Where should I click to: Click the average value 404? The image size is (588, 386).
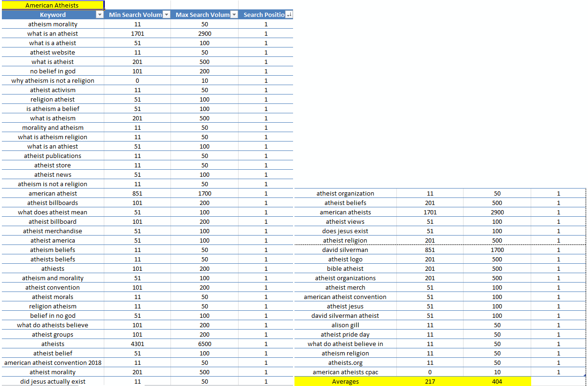click(497, 381)
